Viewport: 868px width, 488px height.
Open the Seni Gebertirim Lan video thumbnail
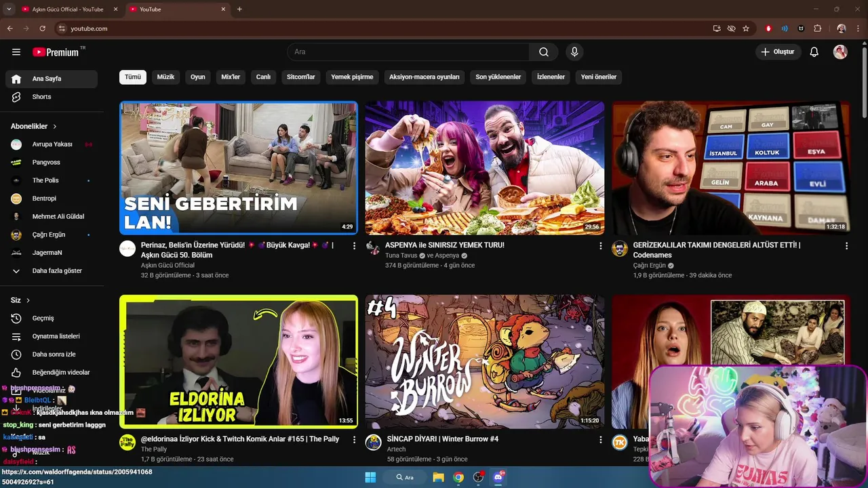pos(239,168)
